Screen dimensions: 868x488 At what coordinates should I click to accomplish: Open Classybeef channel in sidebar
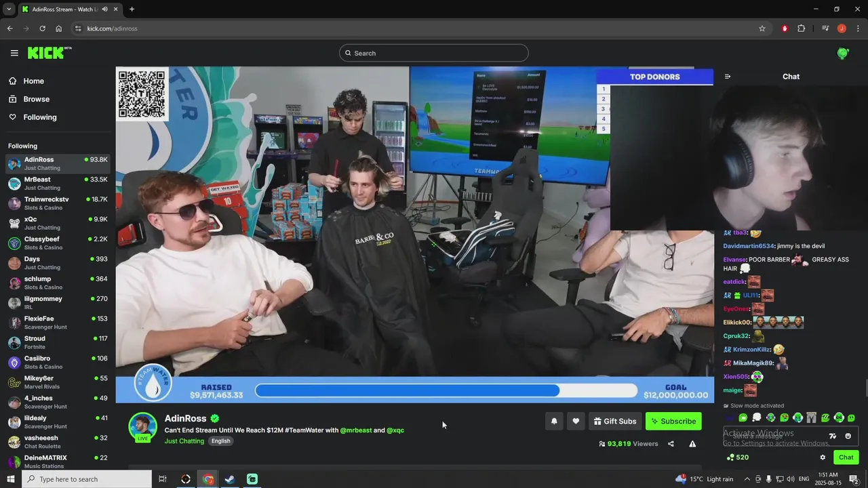tap(58, 243)
